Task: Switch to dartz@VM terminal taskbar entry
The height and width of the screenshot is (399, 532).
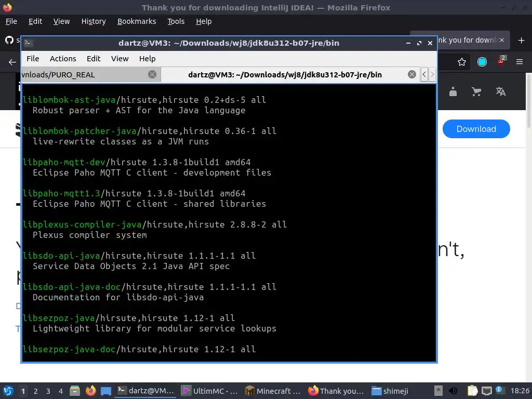Action: point(146,391)
